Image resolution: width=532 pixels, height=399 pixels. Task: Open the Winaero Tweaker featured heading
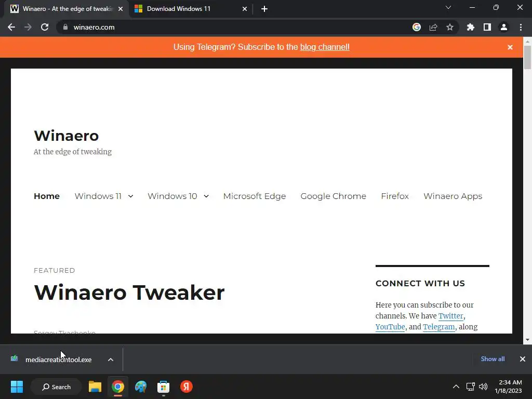[x=129, y=292]
